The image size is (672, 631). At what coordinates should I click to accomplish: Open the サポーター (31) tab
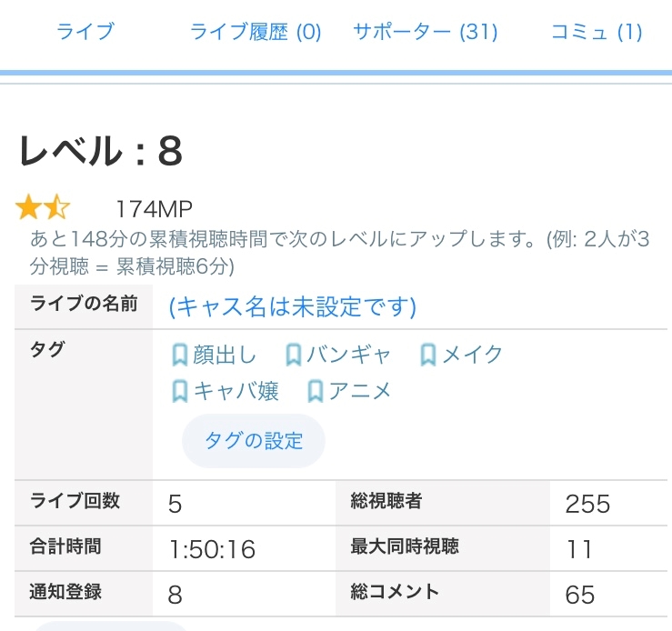point(426,32)
